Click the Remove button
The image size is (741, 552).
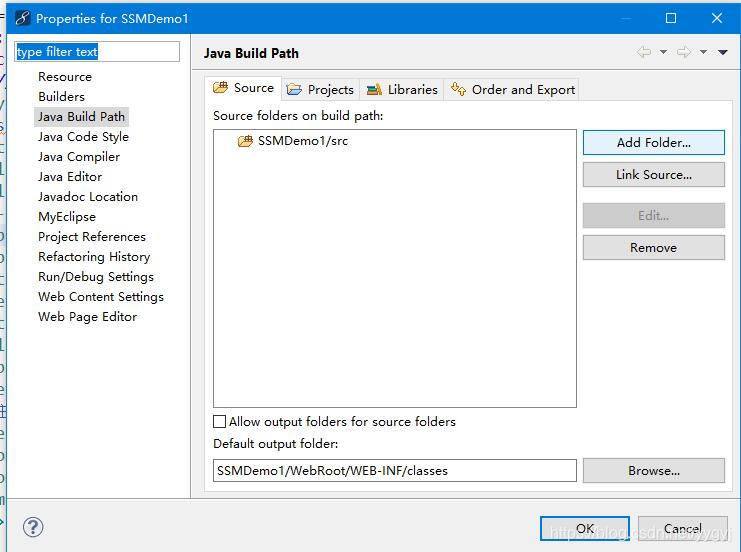(x=654, y=248)
